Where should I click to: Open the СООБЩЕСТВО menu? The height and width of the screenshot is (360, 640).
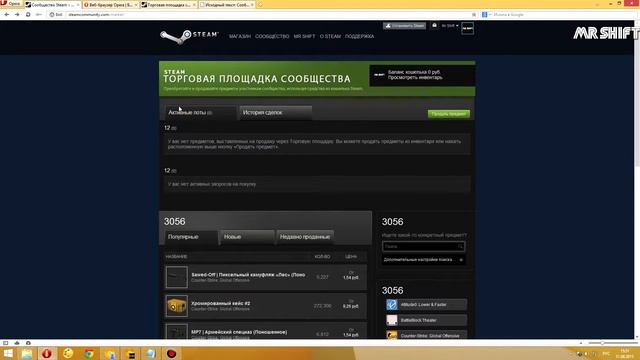[x=272, y=36]
